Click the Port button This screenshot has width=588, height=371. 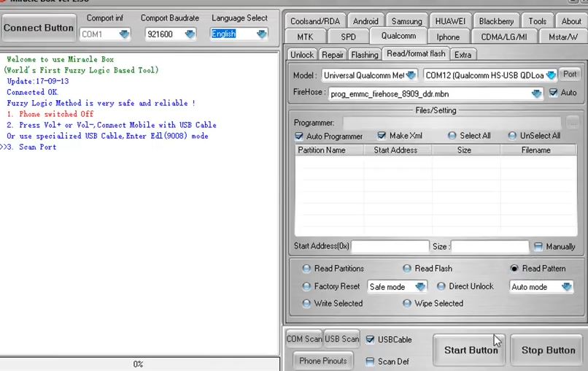pos(569,74)
